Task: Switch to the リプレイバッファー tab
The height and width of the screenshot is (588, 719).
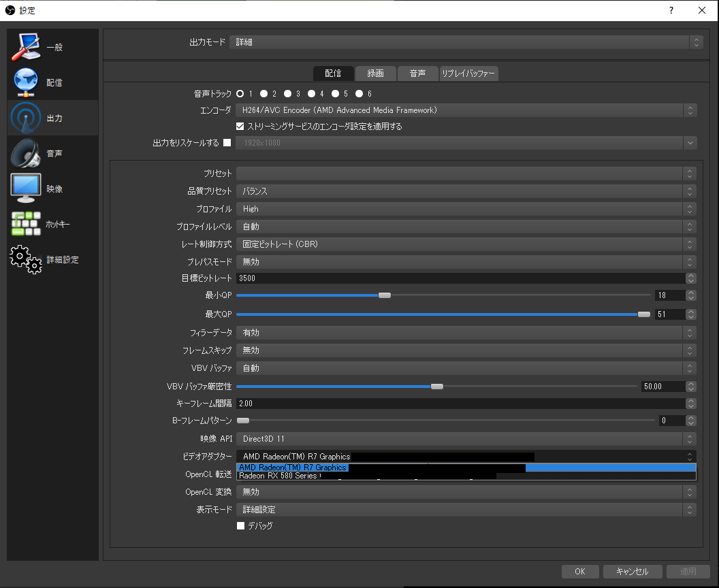Action: click(468, 73)
